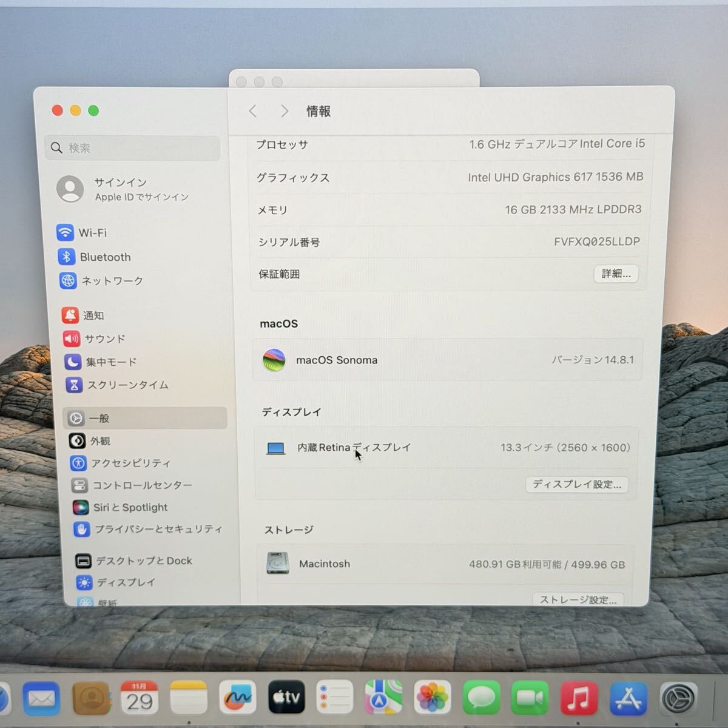
Task: Open アクセシビリティ settings
Action: [121, 463]
